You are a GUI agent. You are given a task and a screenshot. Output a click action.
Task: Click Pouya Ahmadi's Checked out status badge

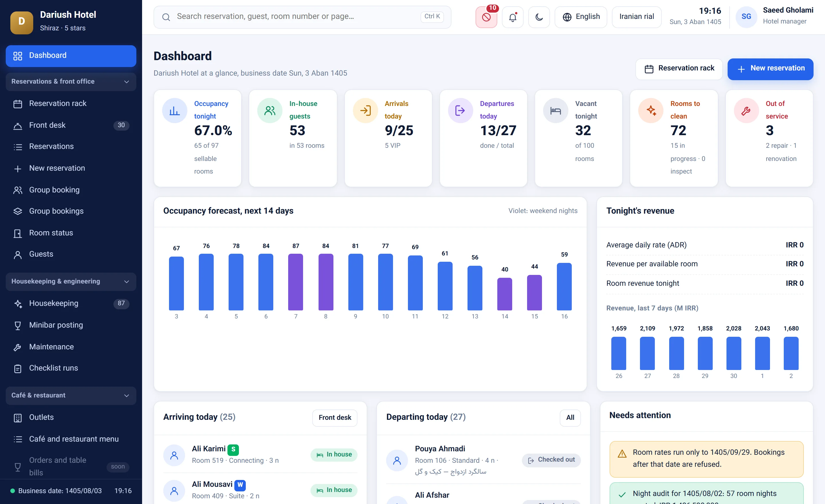pyautogui.click(x=551, y=460)
